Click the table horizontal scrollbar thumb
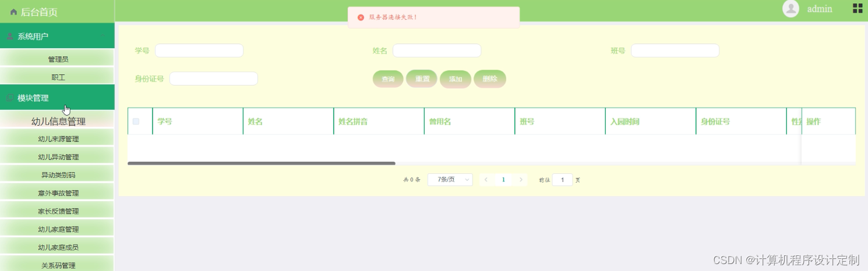The width and height of the screenshot is (868, 271). point(262,163)
